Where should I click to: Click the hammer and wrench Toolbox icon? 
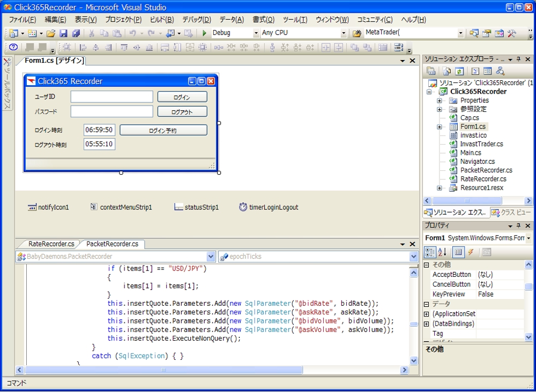[x=511, y=33]
